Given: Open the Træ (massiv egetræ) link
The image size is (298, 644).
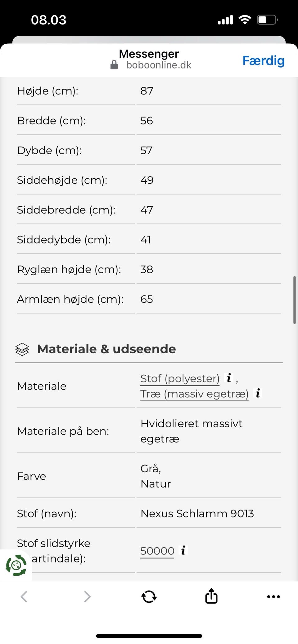Looking at the screenshot, I should point(194,394).
